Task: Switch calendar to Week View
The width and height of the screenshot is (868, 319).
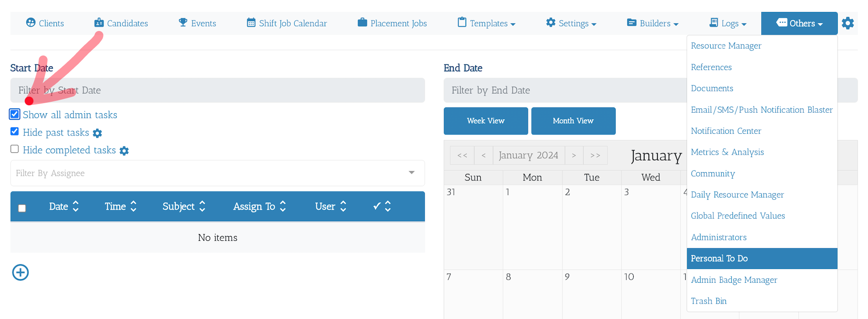Action: (486, 121)
